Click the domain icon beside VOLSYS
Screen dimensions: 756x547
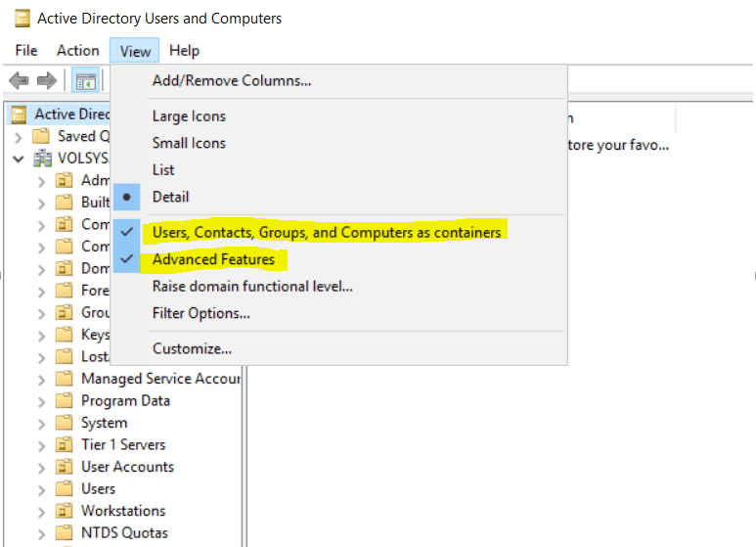(43, 159)
